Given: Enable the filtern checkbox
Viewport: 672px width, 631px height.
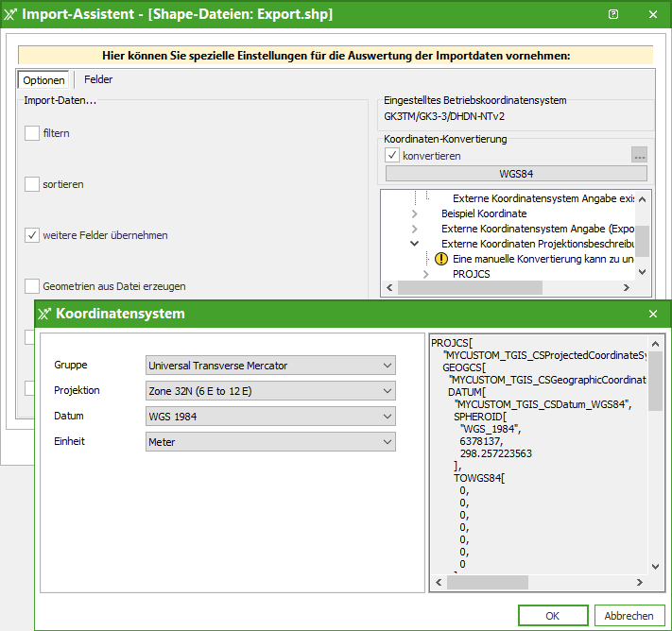Looking at the screenshot, I should 32,133.
